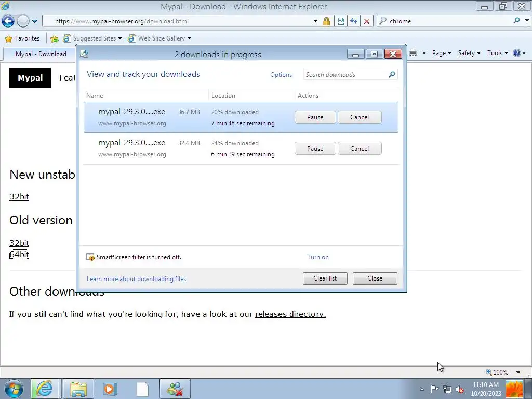Click the search downloads magnifier icon
532x399 pixels.
(x=392, y=74)
